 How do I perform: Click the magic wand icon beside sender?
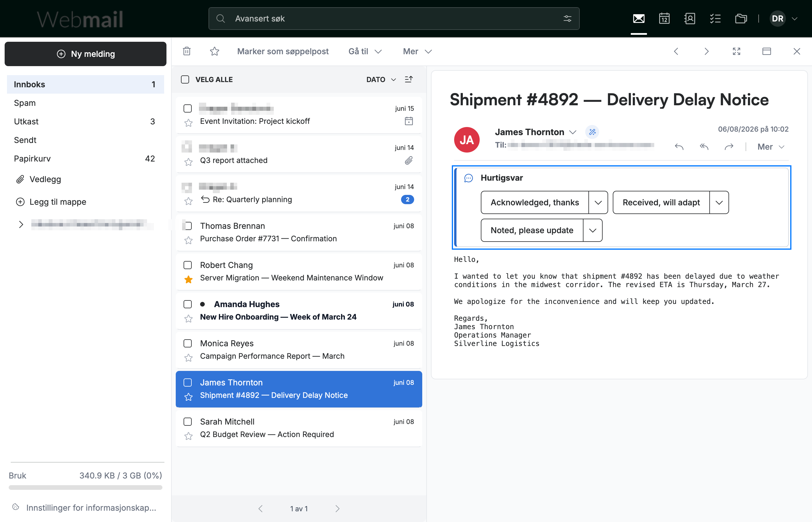pyautogui.click(x=592, y=132)
